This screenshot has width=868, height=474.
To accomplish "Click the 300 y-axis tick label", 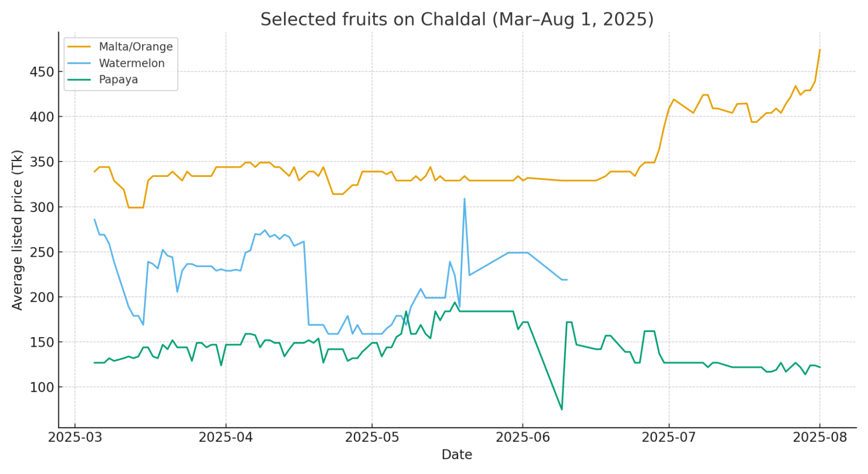I will tap(42, 207).
